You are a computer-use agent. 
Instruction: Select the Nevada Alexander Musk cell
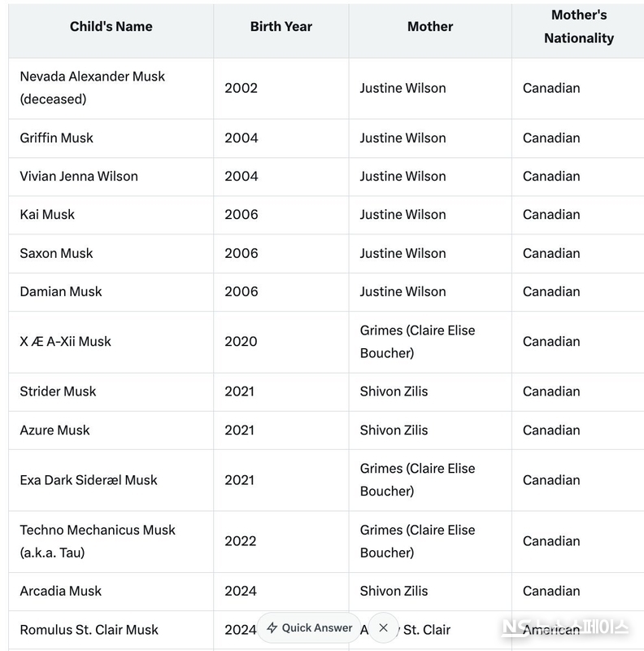pos(92,88)
